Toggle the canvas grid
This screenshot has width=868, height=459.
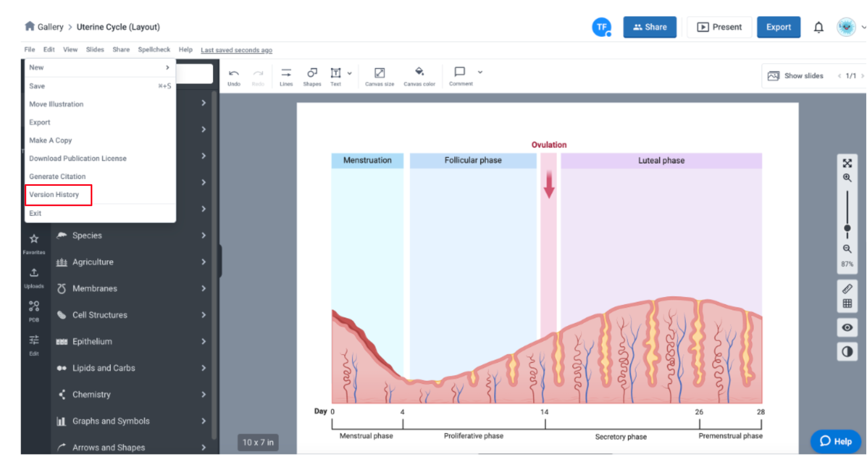click(847, 304)
